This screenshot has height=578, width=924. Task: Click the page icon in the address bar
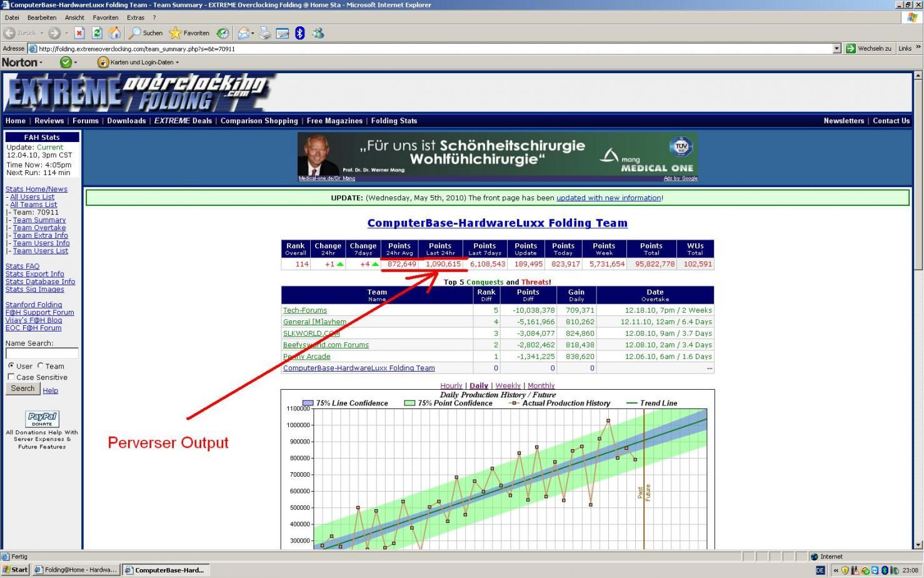(33, 48)
